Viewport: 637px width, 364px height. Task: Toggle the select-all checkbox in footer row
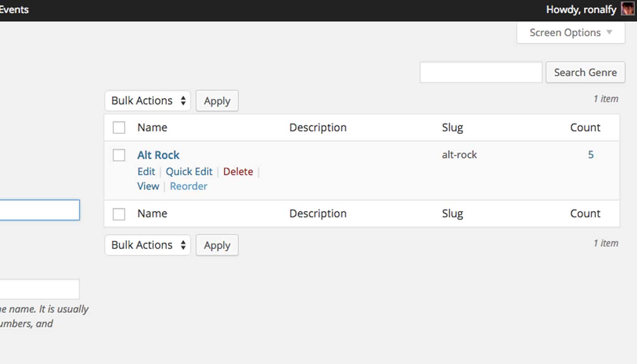[x=119, y=213]
